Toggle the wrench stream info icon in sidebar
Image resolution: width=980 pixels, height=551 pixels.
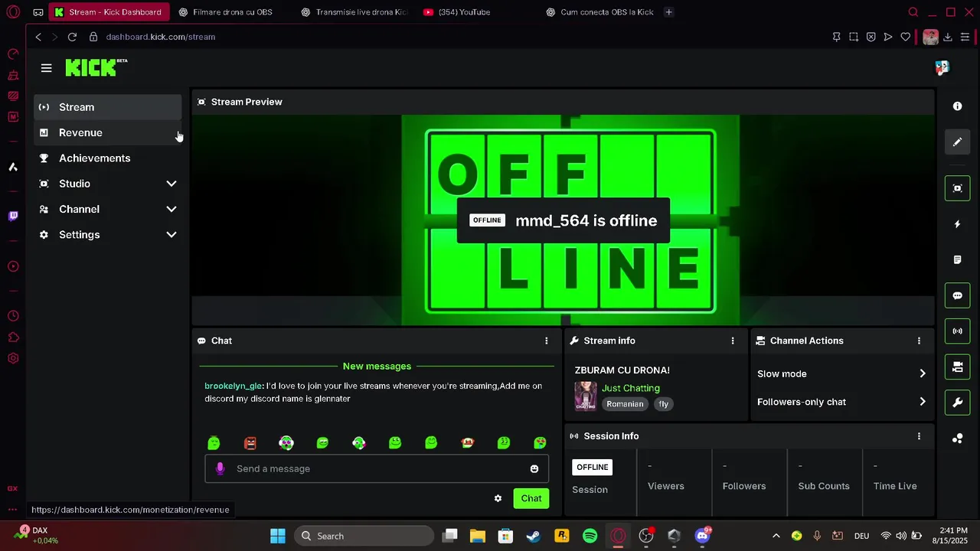pyautogui.click(x=957, y=403)
